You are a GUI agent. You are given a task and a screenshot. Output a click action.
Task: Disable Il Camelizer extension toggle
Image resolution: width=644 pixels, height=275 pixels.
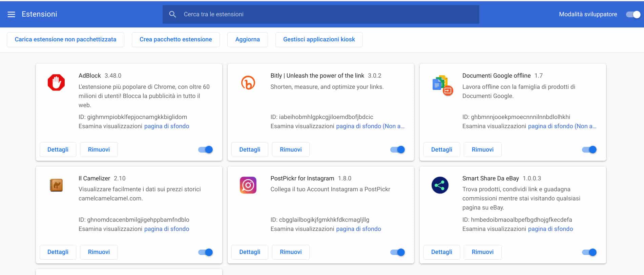coord(206,252)
